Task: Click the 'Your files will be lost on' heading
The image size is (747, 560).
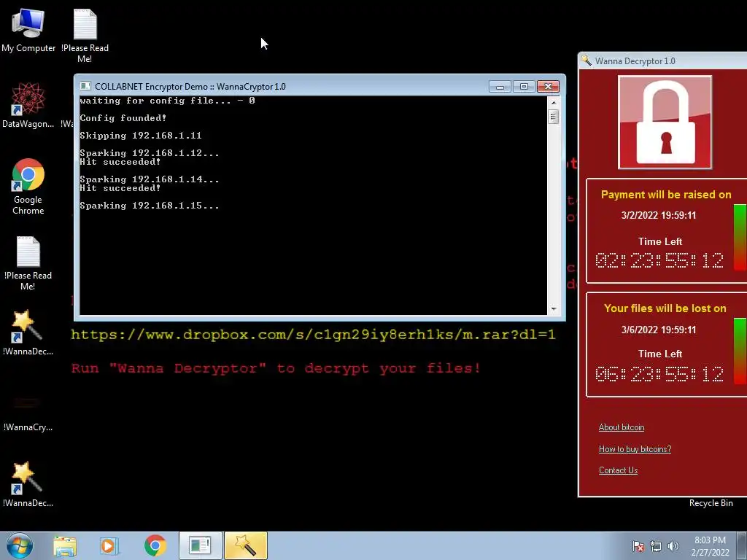Action: tap(665, 308)
